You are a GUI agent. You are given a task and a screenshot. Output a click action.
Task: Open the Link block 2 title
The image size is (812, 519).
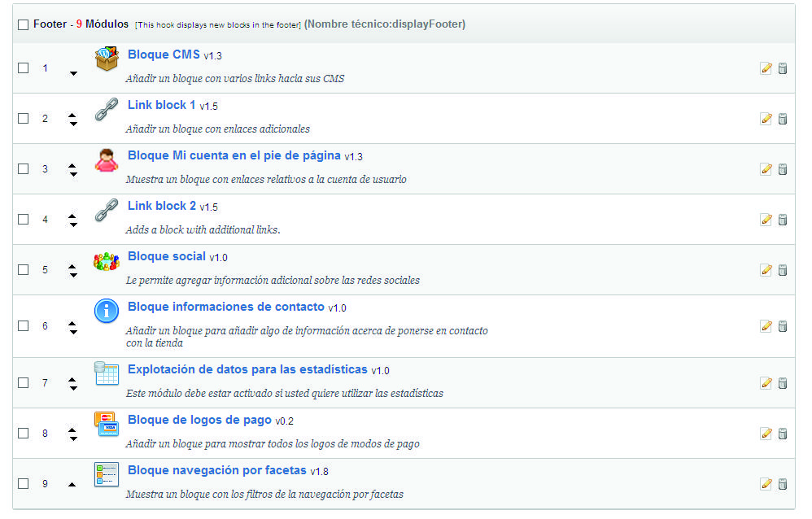click(162, 206)
